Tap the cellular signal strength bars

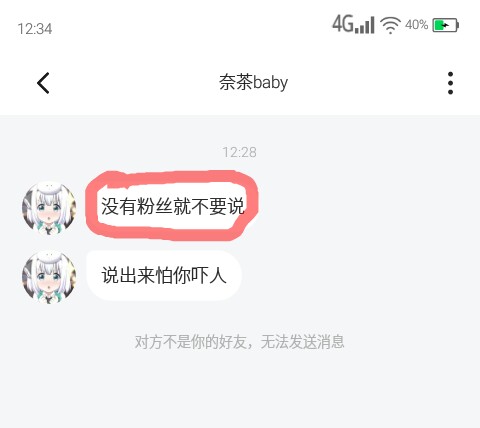click(x=364, y=25)
